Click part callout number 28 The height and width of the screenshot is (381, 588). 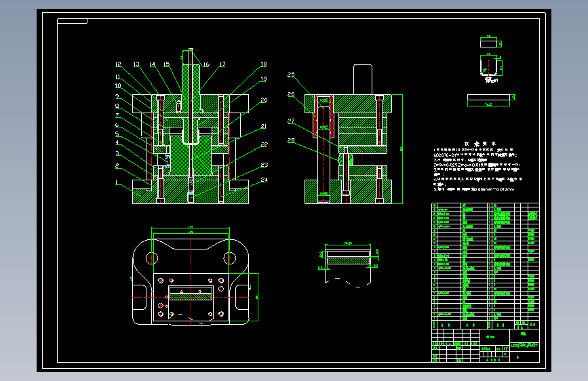tap(291, 140)
